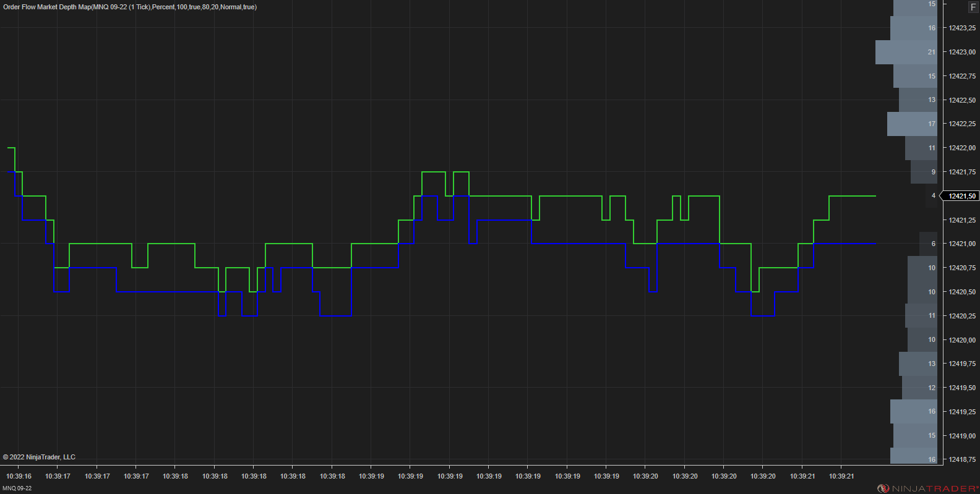Click the 12419,75 price axis label
Viewport: 980px width, 494px height.
pos(962,364)
